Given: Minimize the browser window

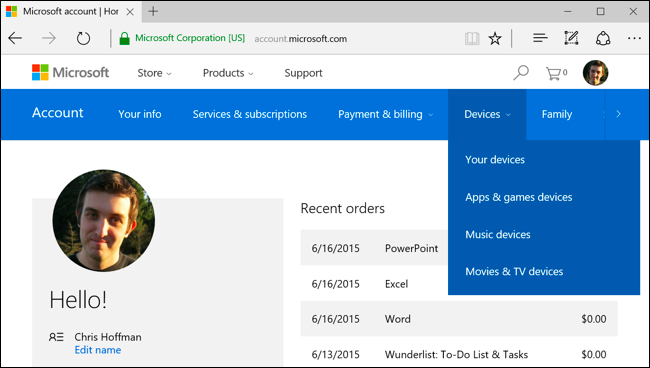Looking at the screenshot, I should pyautogui.click(x=568, y=12).
